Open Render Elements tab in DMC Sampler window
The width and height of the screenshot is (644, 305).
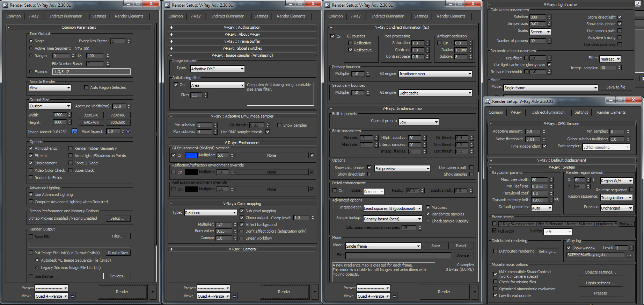[x=611, y=112]
